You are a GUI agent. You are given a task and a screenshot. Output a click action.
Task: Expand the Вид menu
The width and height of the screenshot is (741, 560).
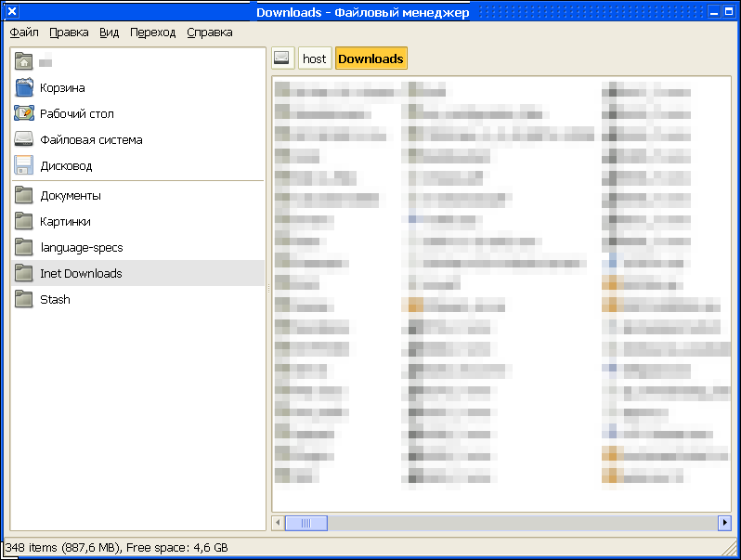pyautogui.click(x=110, y=33)
